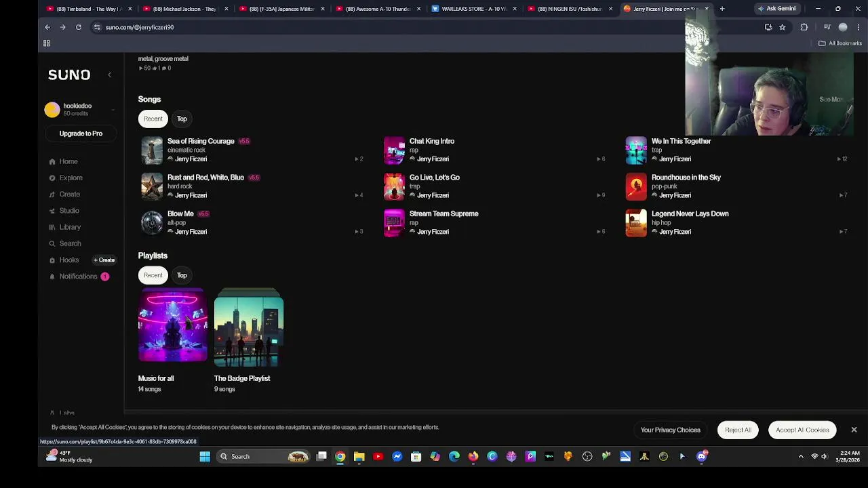
Task: Open the Chat King Intro song
Action: (432, 141)
